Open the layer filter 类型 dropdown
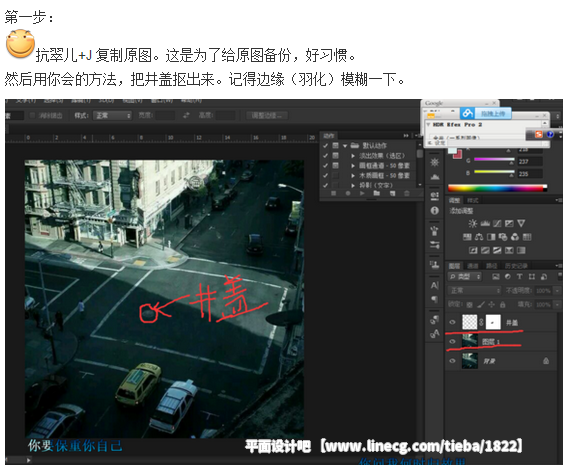The width and height of the screenshot is (563, 465). (x=465, y=276)
